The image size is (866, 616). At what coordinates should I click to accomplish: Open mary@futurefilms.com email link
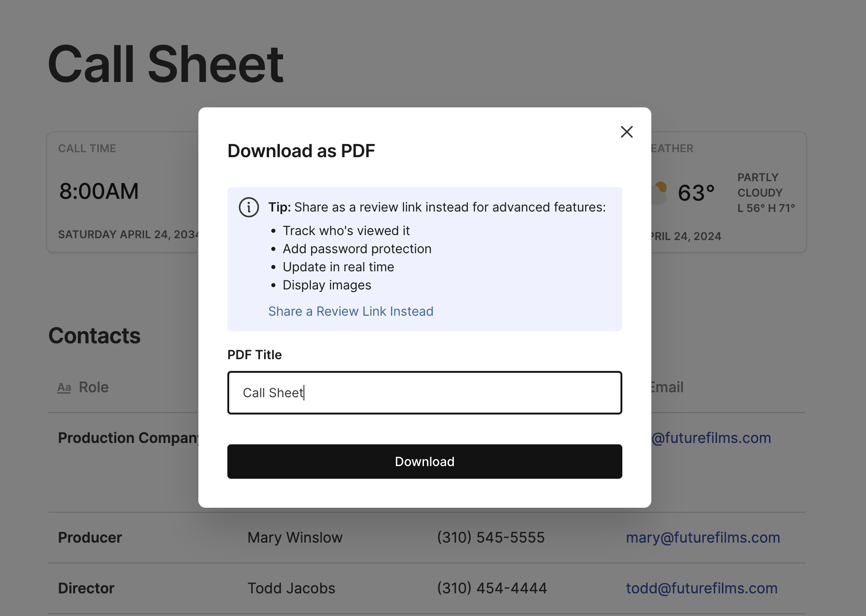point(702,538)
